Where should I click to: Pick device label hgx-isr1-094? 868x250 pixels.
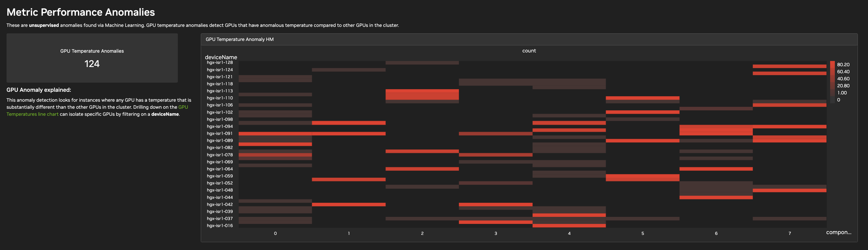click(x=220, y=126)
